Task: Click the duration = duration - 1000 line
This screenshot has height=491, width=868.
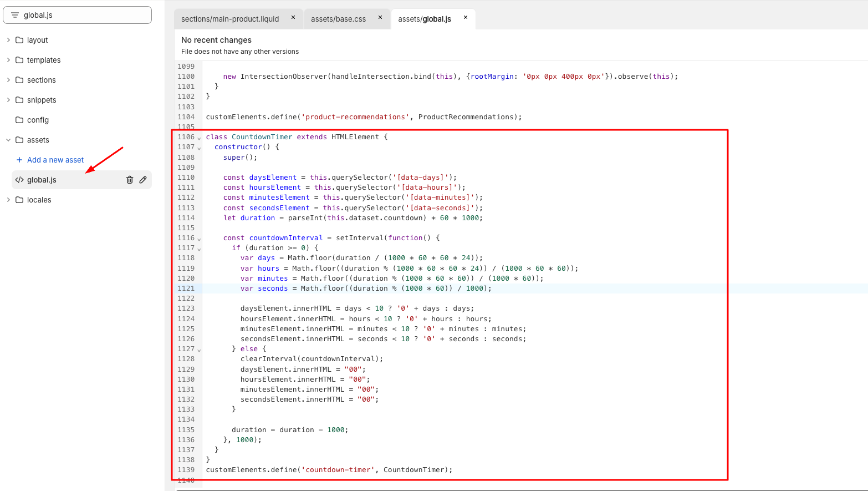Action: pos(290,430)
